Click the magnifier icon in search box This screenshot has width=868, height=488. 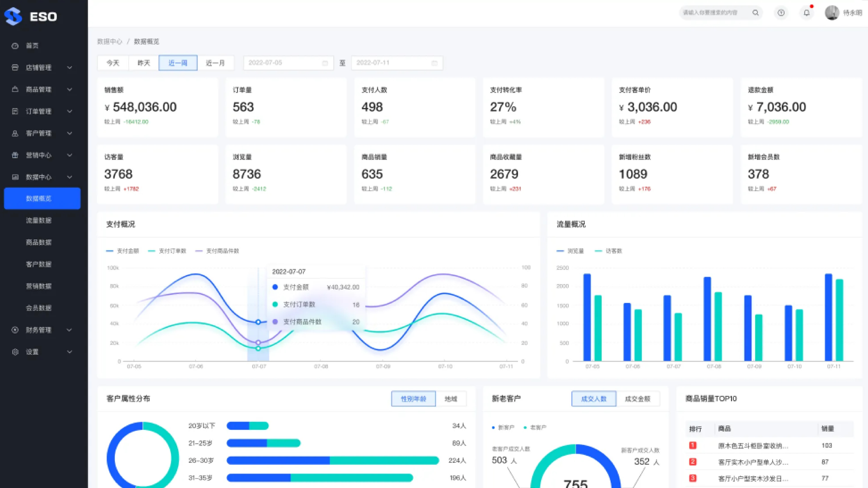pos(755,13)
